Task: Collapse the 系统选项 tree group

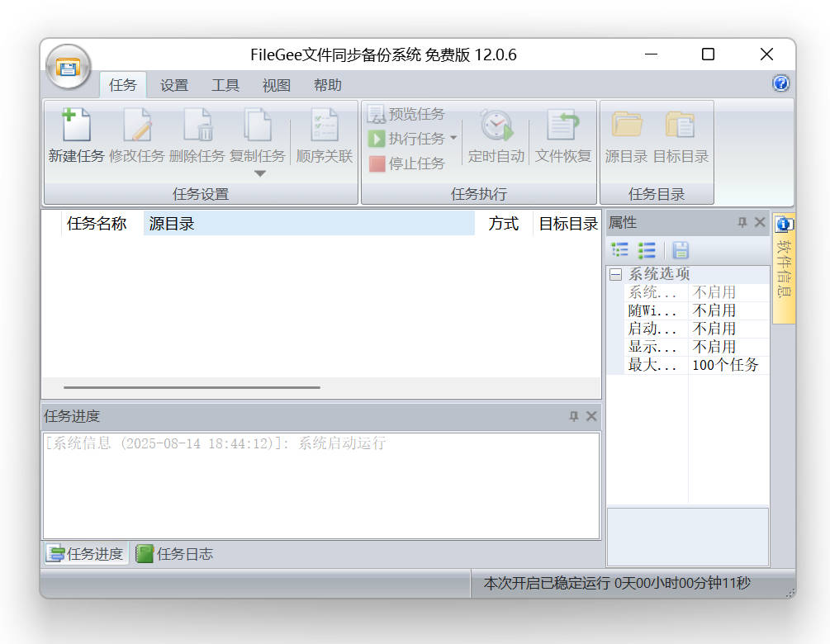Action: 615,274
